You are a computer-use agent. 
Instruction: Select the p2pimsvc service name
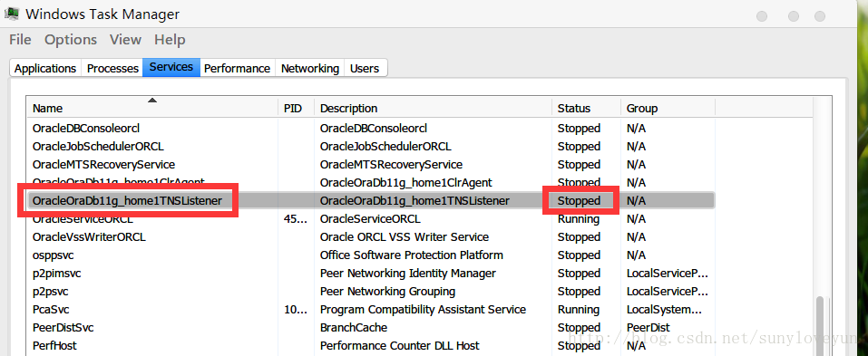[x=57, y=274]
